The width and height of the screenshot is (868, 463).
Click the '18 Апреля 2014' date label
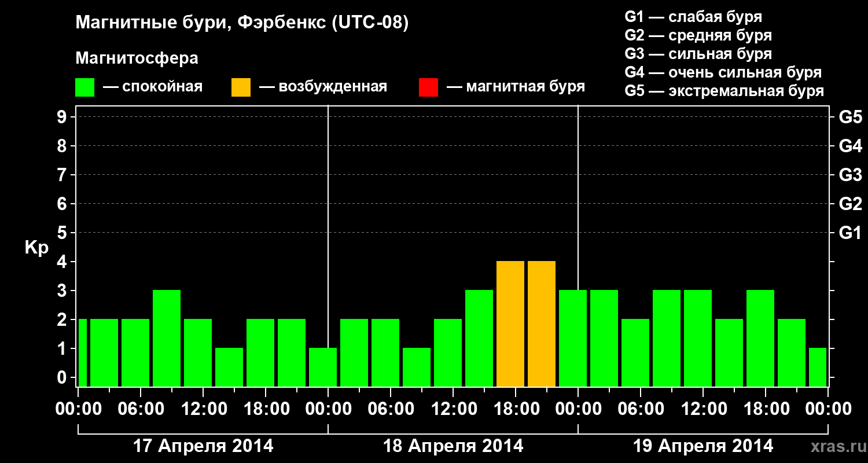point(453,446)
